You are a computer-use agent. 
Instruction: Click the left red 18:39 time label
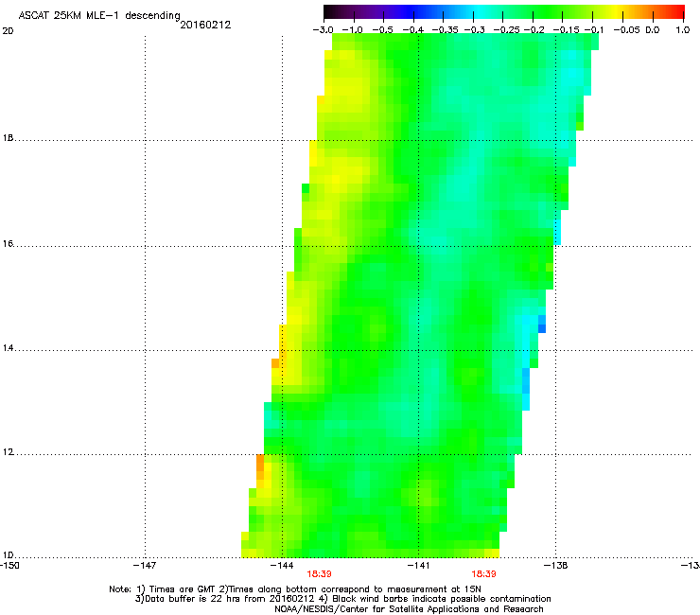click(319, 574)
